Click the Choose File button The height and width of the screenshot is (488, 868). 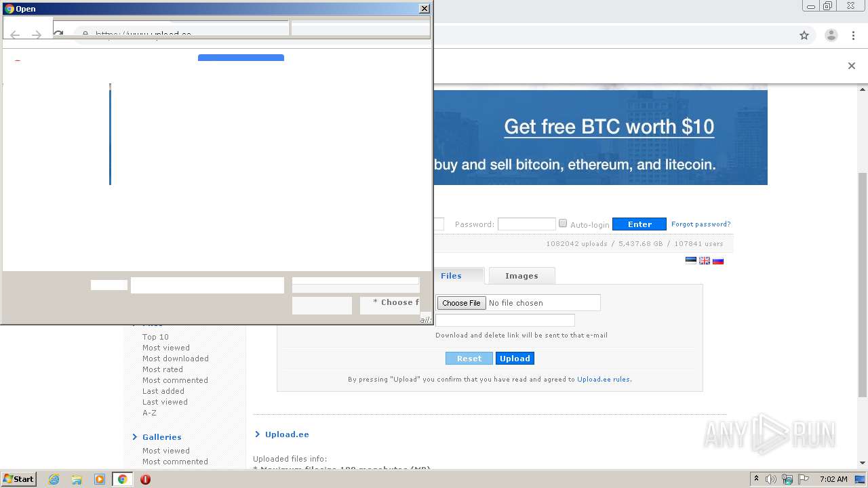(x=461, y=303)
